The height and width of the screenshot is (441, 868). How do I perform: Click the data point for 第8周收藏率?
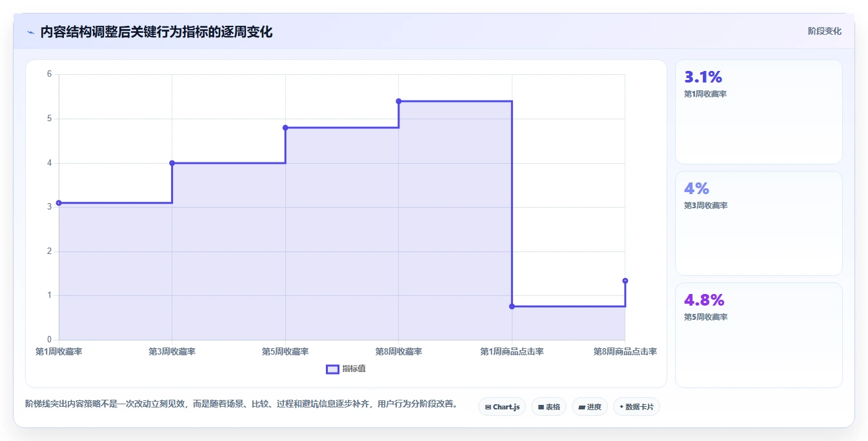coord(399,101)
